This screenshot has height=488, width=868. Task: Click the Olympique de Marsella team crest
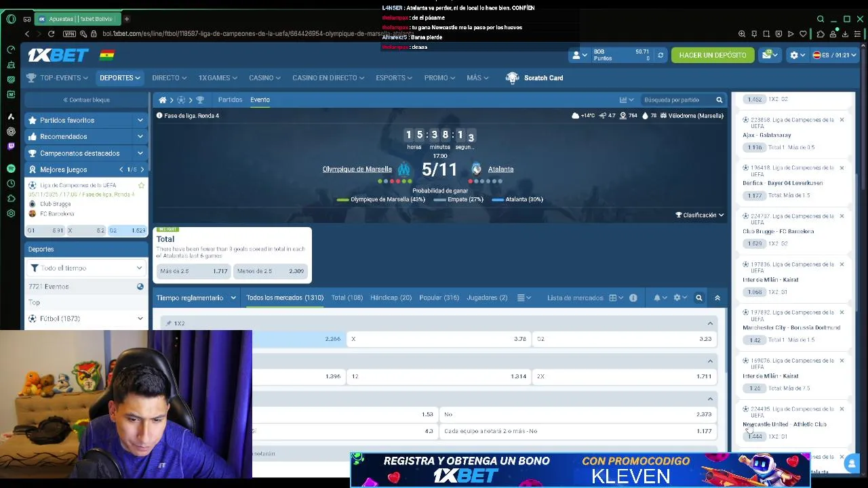point(404,169)
